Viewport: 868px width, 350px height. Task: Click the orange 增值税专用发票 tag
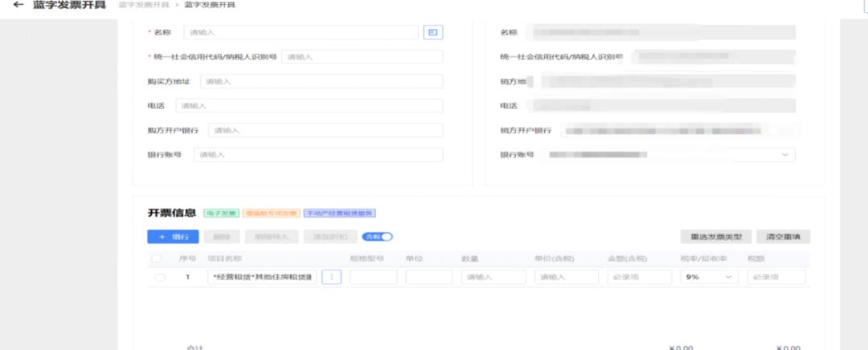(x=272, y=213)
